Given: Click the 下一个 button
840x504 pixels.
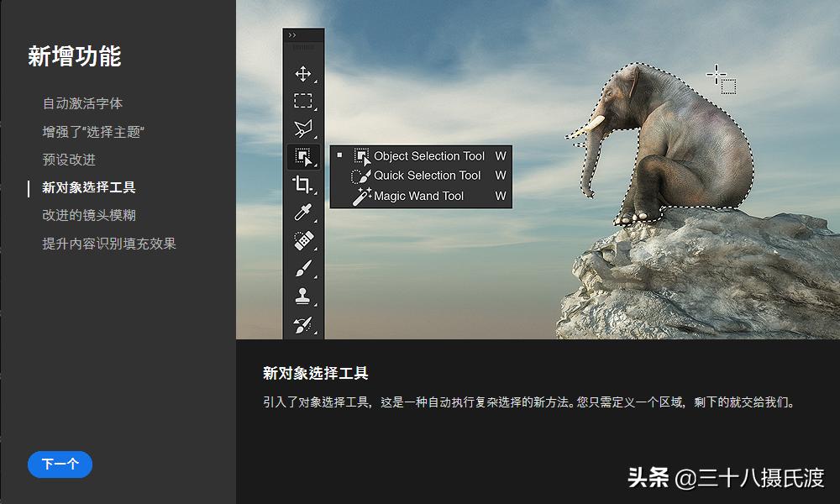Looking at the screenshot, I should 59,464.
